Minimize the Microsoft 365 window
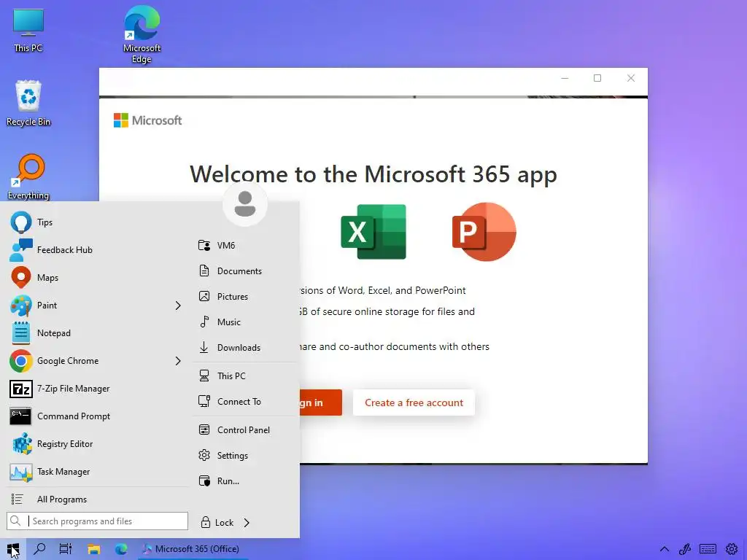This screenshot has width=747, height=560. 565,78
